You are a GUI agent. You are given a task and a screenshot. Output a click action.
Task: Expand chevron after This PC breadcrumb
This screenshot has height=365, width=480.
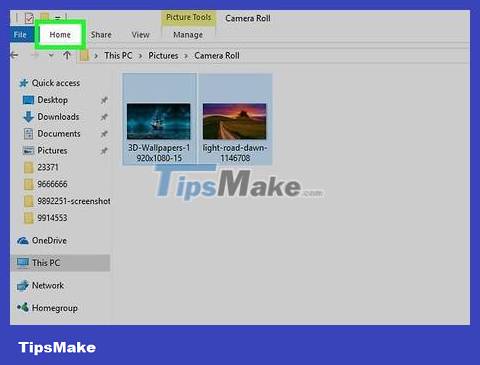pos(140,56)
